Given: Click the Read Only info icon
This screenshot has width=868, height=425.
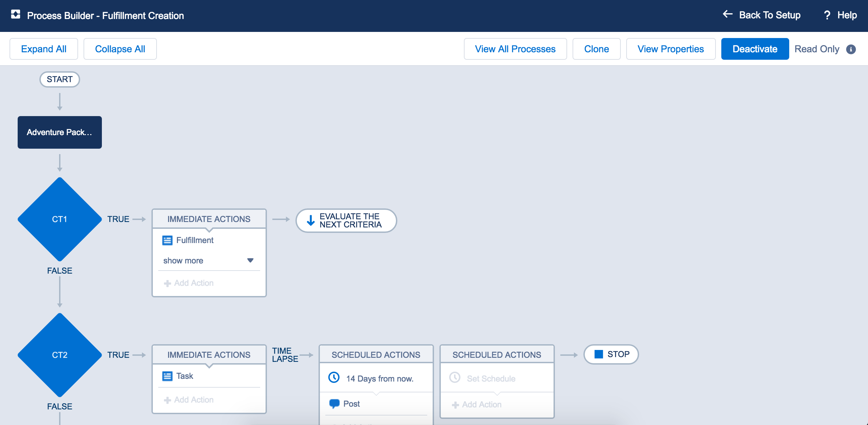Looking at the screenshot, I should (x=851, y=49).
